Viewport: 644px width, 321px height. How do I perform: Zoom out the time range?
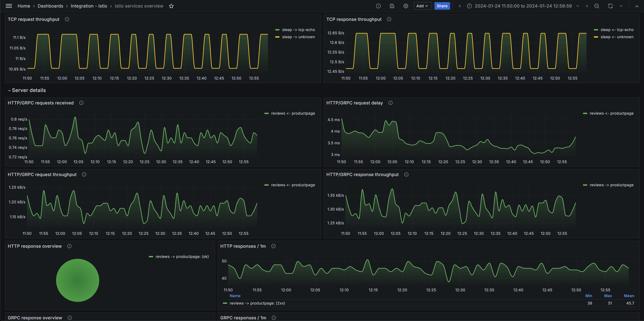(x=597, y=6)
